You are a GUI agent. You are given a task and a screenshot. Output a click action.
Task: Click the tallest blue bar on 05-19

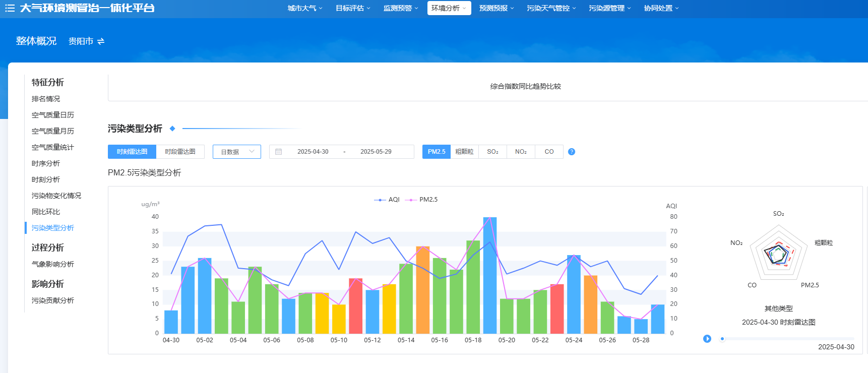coord(490,275)
